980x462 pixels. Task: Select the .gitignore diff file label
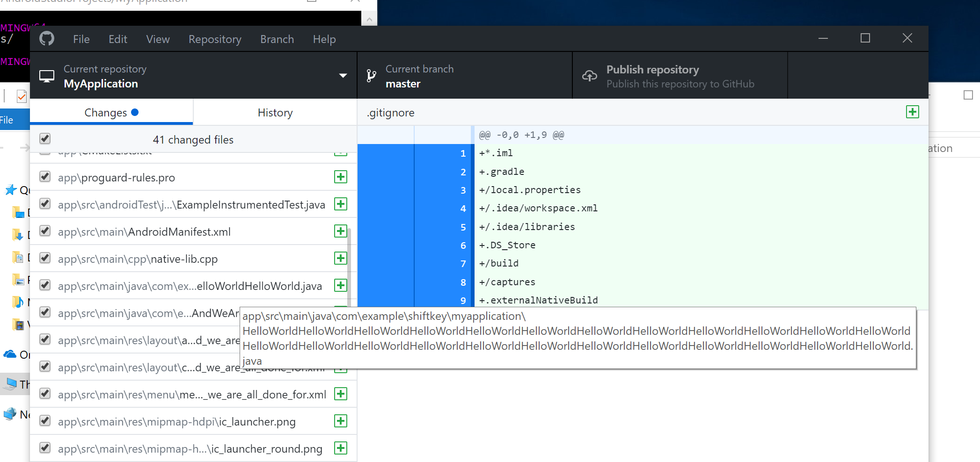pos(390,112)
